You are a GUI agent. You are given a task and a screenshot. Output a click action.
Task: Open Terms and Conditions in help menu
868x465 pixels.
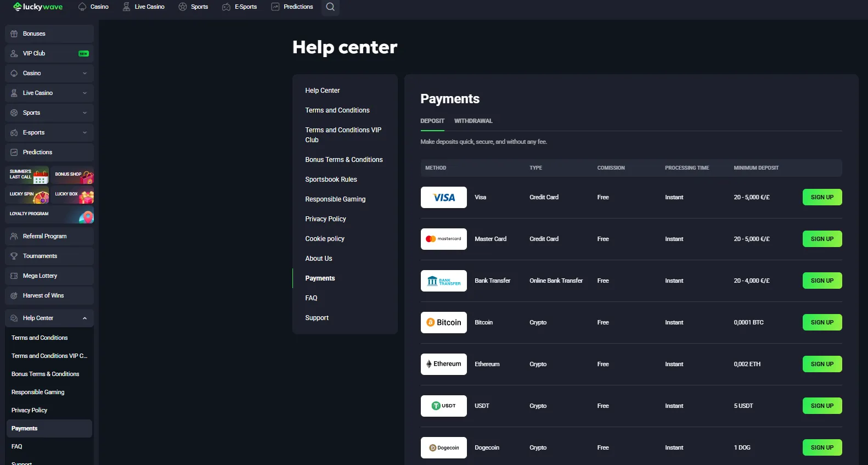click(337, 110)
